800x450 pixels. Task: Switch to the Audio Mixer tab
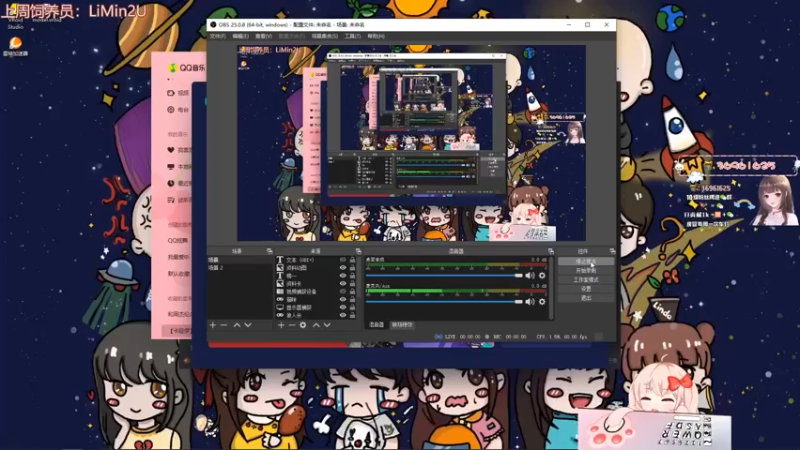click(x=377, y=324)
